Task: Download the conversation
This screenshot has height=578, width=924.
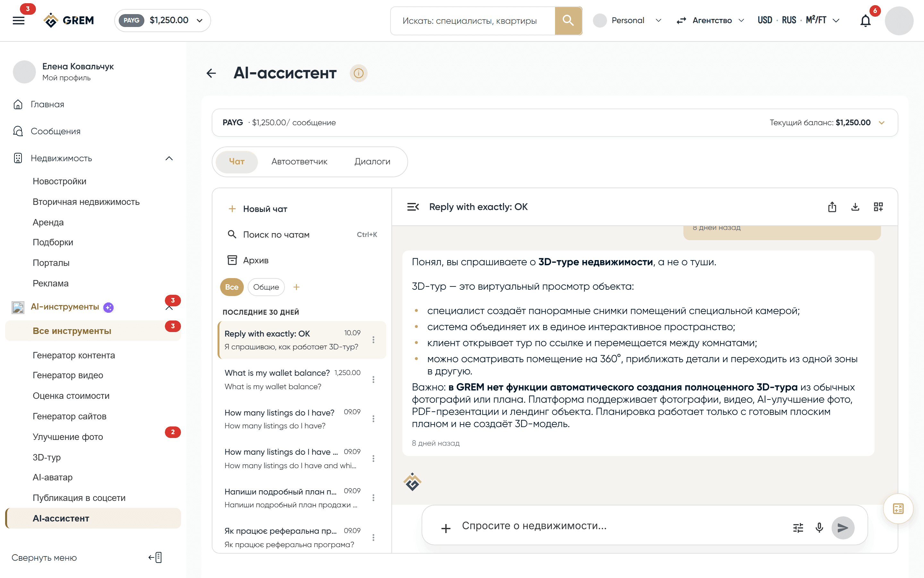Action: tap(855, 207)
